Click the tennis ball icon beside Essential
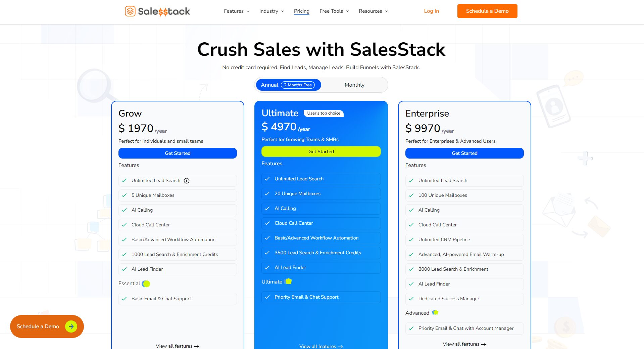 [146, 283]
